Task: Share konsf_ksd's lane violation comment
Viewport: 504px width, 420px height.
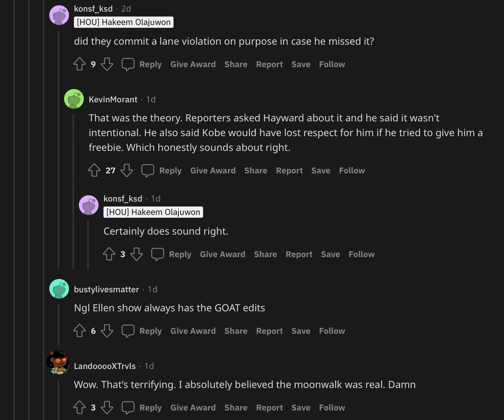Action: coord(236,64)
